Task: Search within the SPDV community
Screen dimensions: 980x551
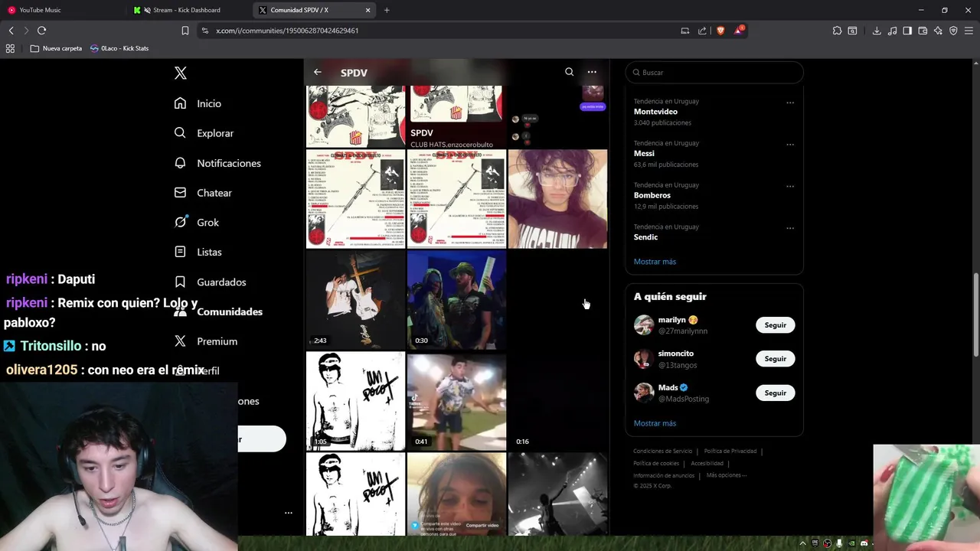Action: pyautogui.click(x=569, y=72)
